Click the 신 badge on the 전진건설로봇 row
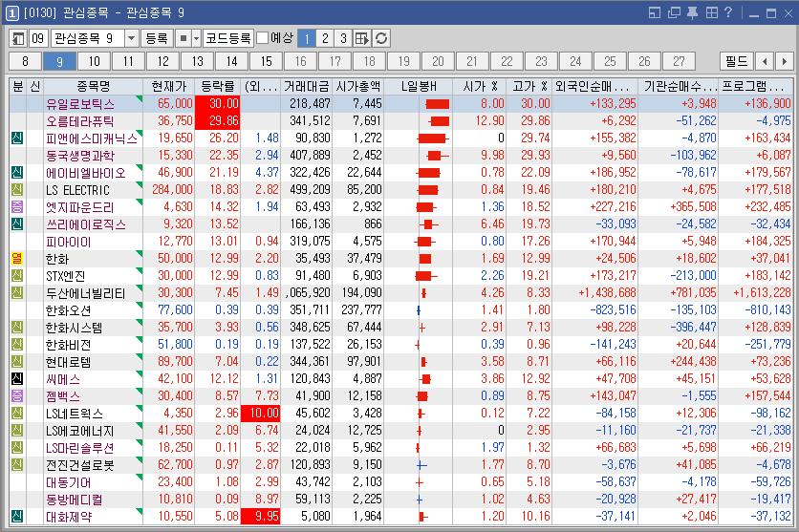The image size is (799, 532). 17,464
